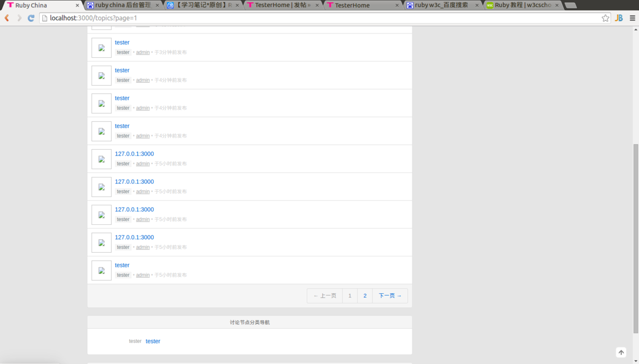Close the Ruby China tab
Viewport: 639px width, 364px height.
pyautogui.click(x=77, y=5)
